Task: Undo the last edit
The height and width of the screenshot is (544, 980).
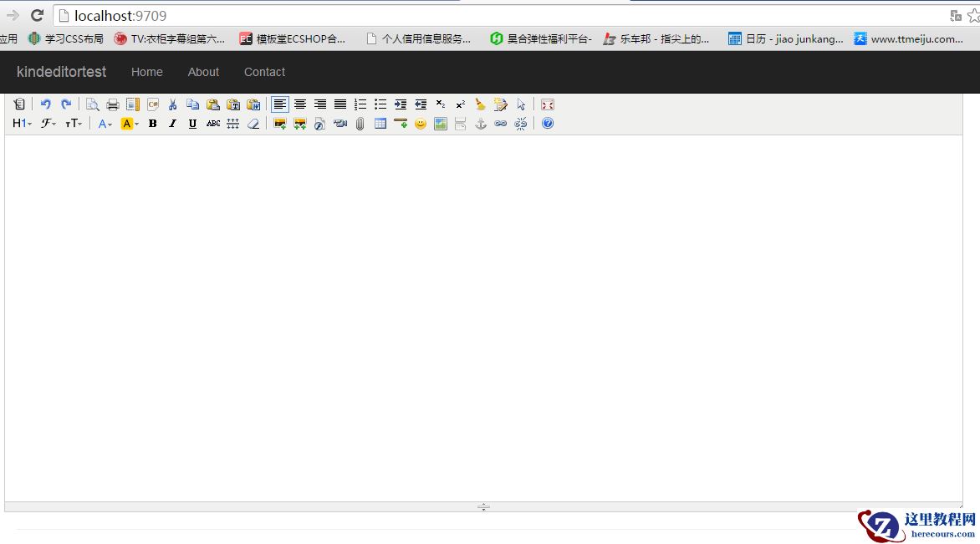Action: pyautogui.click(x=46, y=104)
